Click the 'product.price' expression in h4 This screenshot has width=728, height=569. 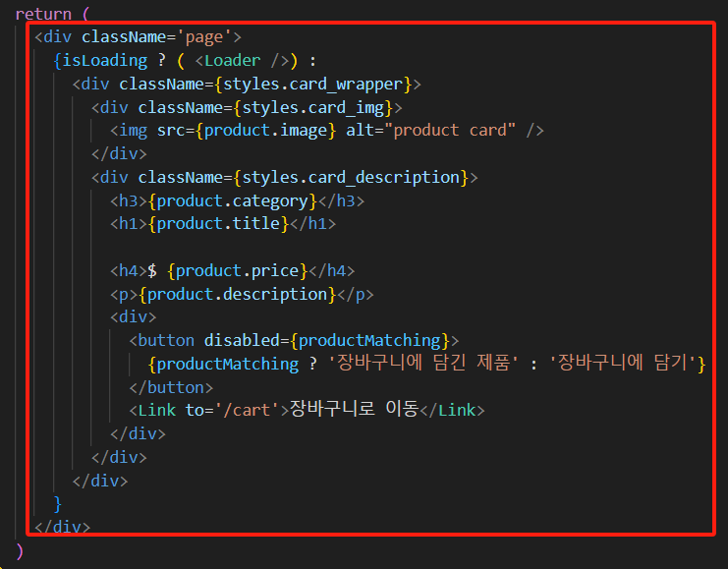pyautogui.click(x=237, y=271)
